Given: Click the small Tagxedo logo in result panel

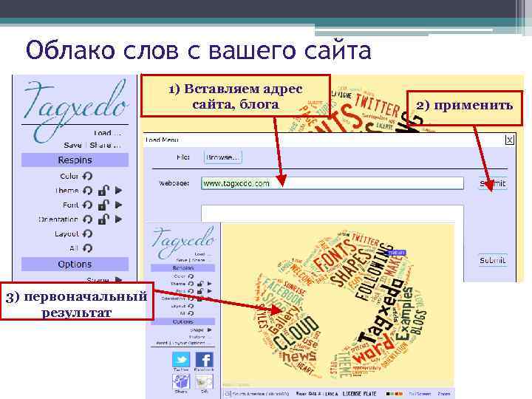Looking at the screenshot, I should (x=183, y=242).
